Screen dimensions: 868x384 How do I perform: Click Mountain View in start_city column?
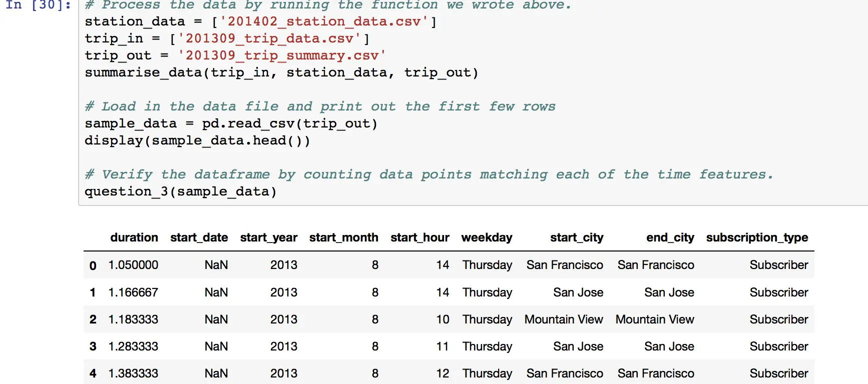coord(564,319)
